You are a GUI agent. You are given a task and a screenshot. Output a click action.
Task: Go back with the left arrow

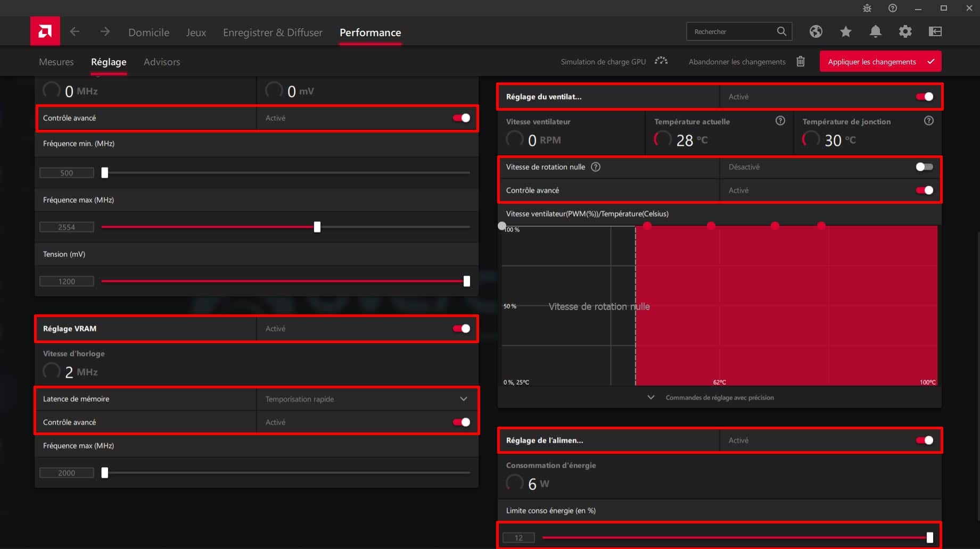[75, 32]
